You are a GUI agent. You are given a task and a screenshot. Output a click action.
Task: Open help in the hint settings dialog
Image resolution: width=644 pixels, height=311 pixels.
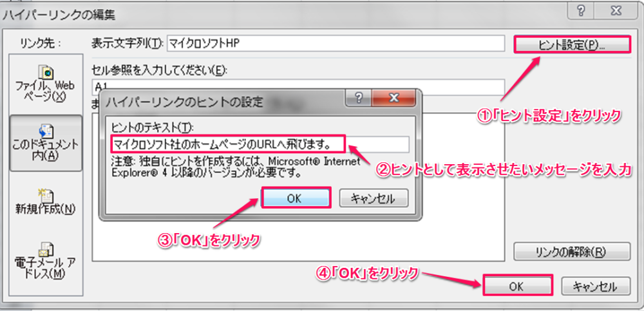(359, 98)
